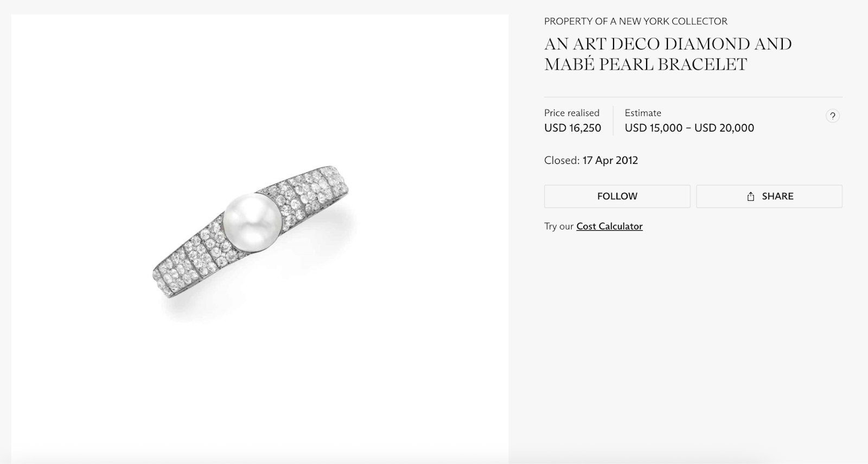Click the 'Try our' text before the calculator link
Viewport: 868px width, 464px height.
[559, 226]
